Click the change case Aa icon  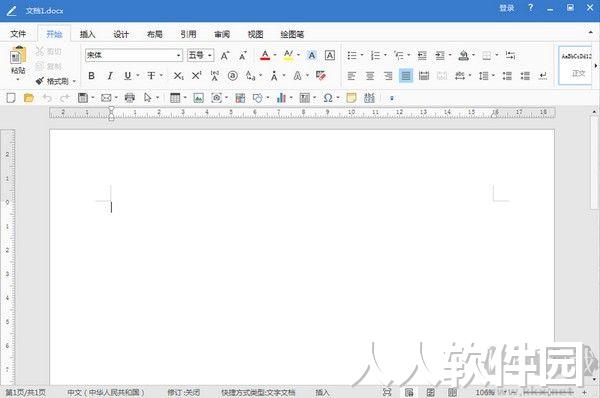tap(250, 76)
